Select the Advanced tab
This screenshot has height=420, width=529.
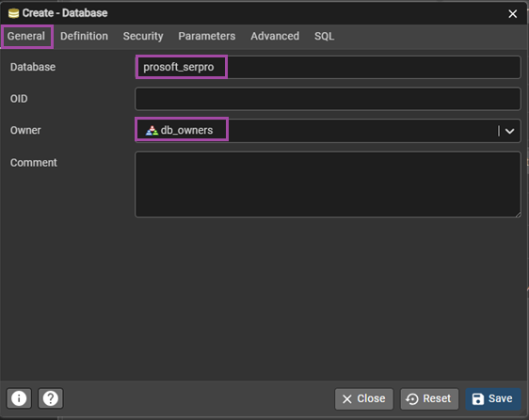[x=275, y=36]
